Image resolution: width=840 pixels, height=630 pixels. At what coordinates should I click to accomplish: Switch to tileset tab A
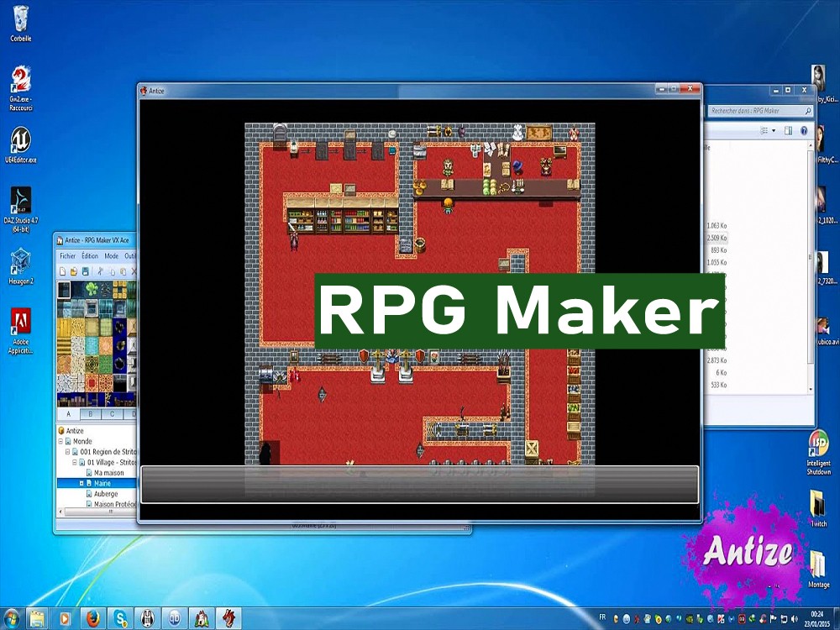coord(68,414)
